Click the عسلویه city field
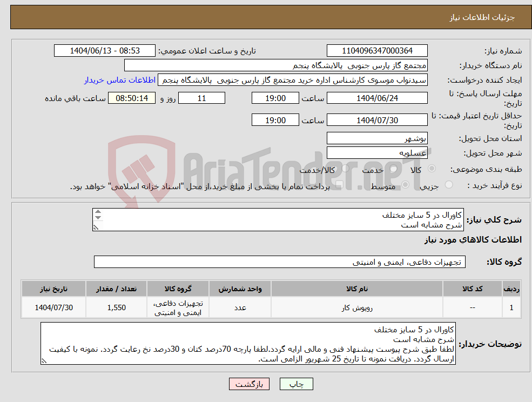Screen dimensions: 532x402 click(376, 152)
